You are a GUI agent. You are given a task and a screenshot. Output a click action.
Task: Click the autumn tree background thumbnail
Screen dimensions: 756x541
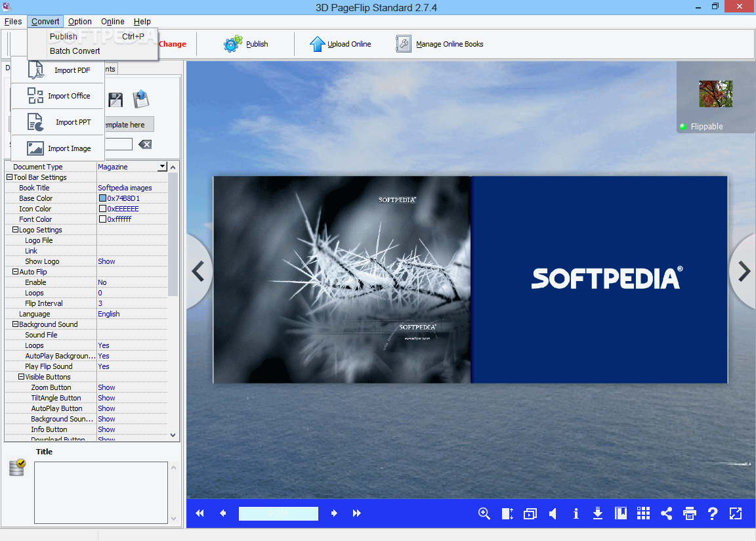tap(715, 93)
